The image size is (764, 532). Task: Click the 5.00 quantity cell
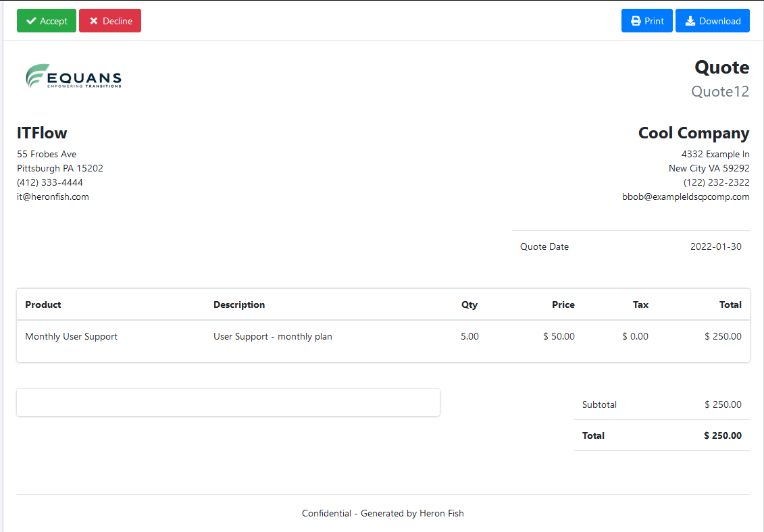[x=469, y=337]
